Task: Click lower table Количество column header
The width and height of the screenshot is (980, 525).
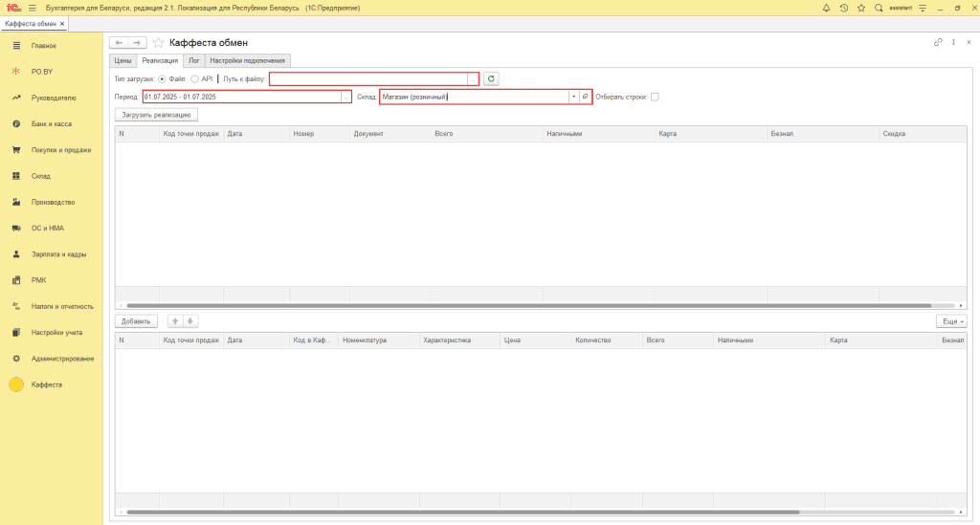Action: 607,340
